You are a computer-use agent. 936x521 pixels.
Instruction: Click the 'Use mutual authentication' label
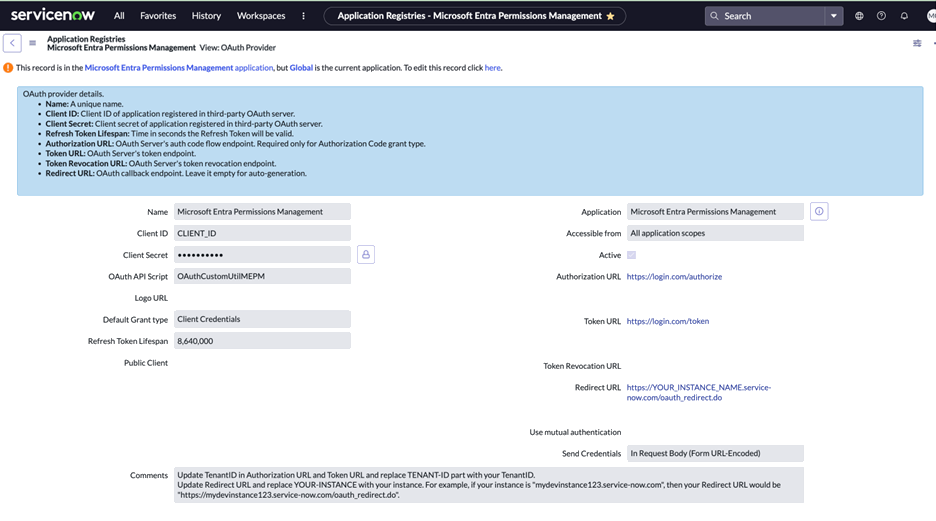[x=575, y=432]
